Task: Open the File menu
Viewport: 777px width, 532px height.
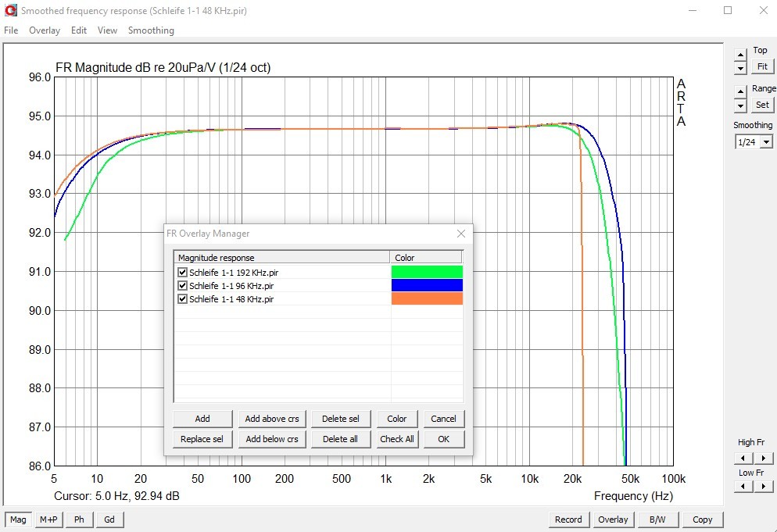Action: pyautogui.click(x=11, y=30)
